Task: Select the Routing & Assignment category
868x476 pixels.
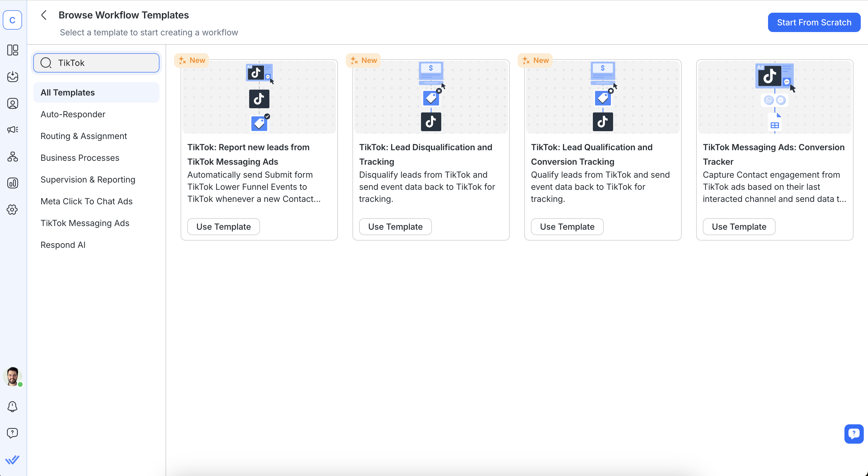Action: [x=84, y=136]
